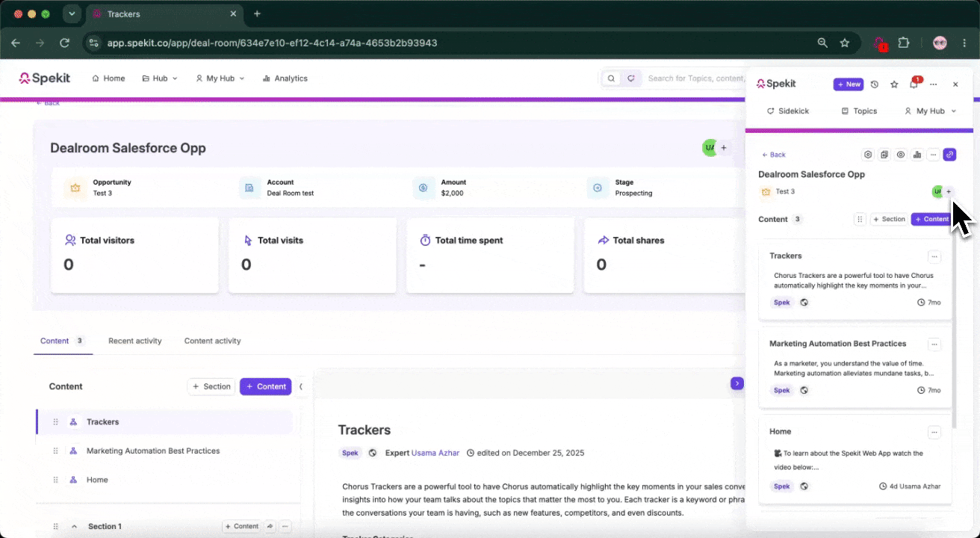980x538 pixels.
Task: Collapse Section 1 chevron
Action: coord(74,527)
